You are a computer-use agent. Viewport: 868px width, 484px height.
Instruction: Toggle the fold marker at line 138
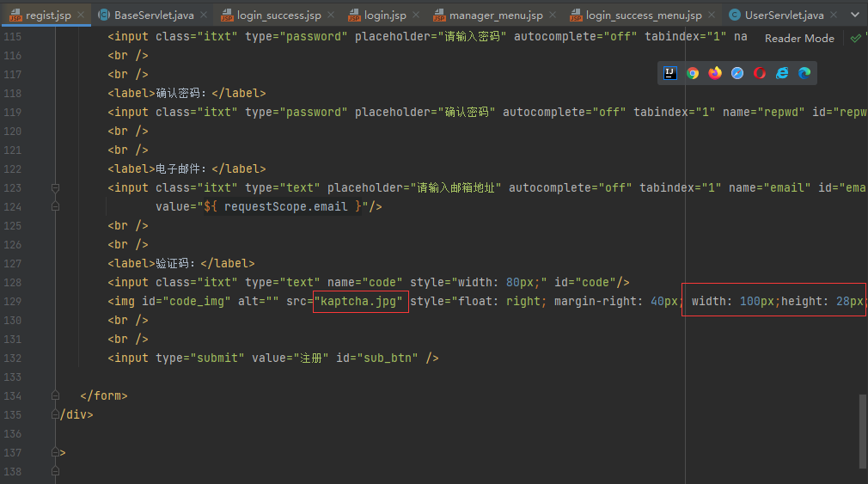tap(55, 471)
